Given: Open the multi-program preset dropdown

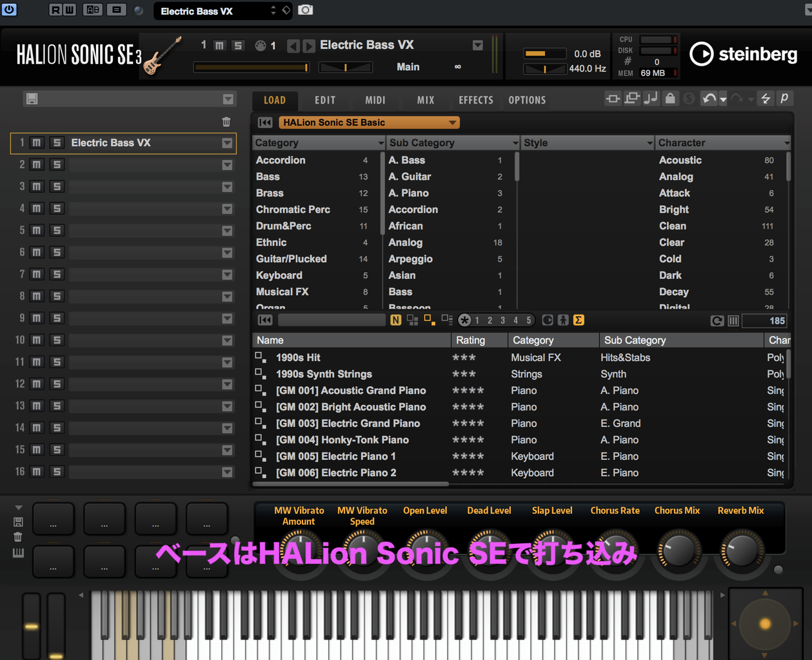Looking at the screenshot, I should coord(228,99).
